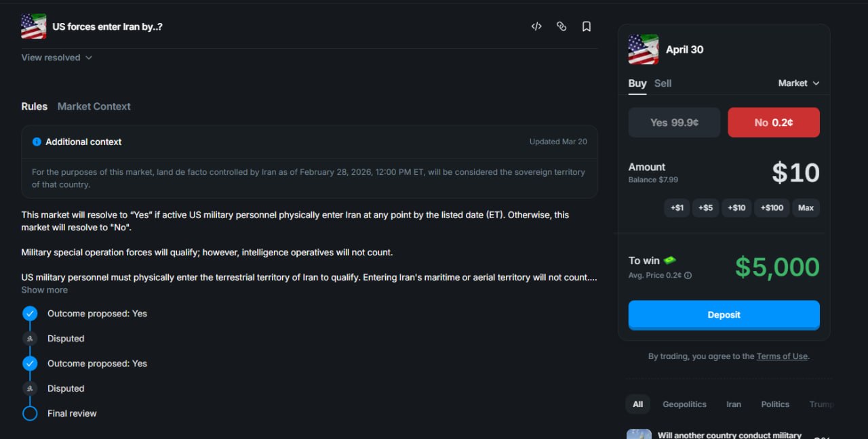Select the Yes 99.9¢ option

674,123
